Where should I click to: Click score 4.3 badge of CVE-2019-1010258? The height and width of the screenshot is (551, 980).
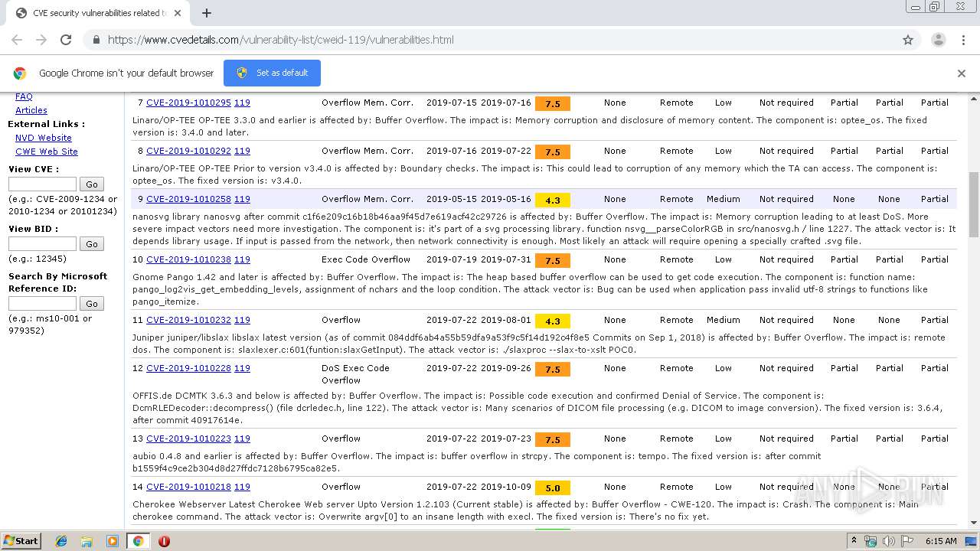tap(553, 201)
